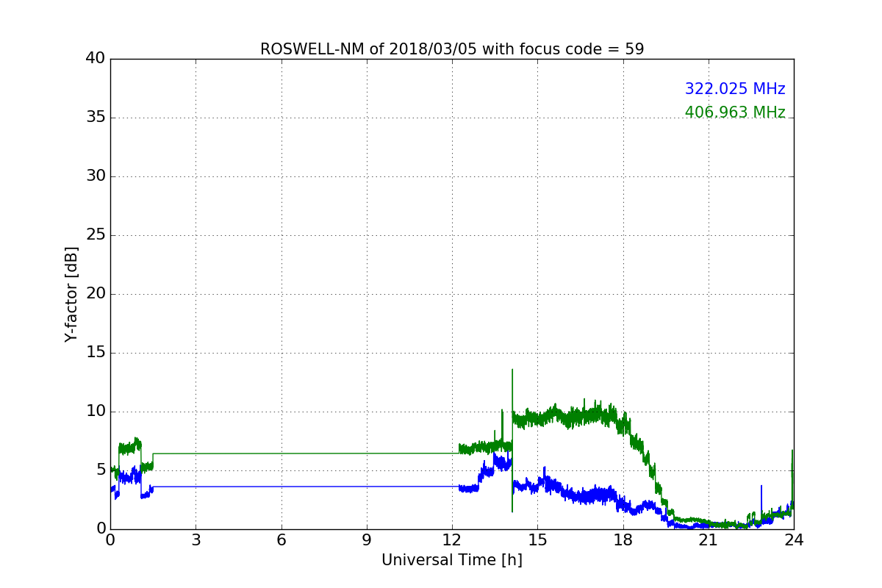Click the y-axis tick label 25

[96, 234]
